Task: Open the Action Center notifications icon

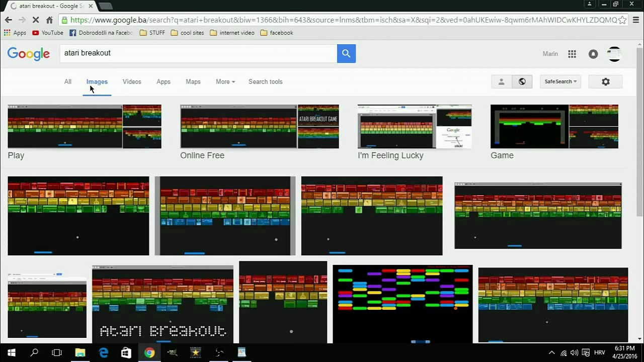Action: [585, 352]
